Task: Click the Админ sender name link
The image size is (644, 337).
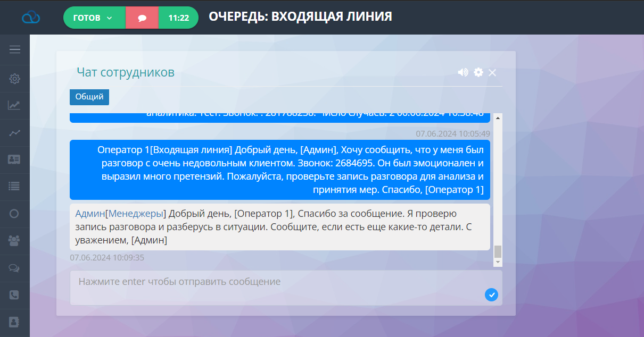Action: [x=90, y=214]
